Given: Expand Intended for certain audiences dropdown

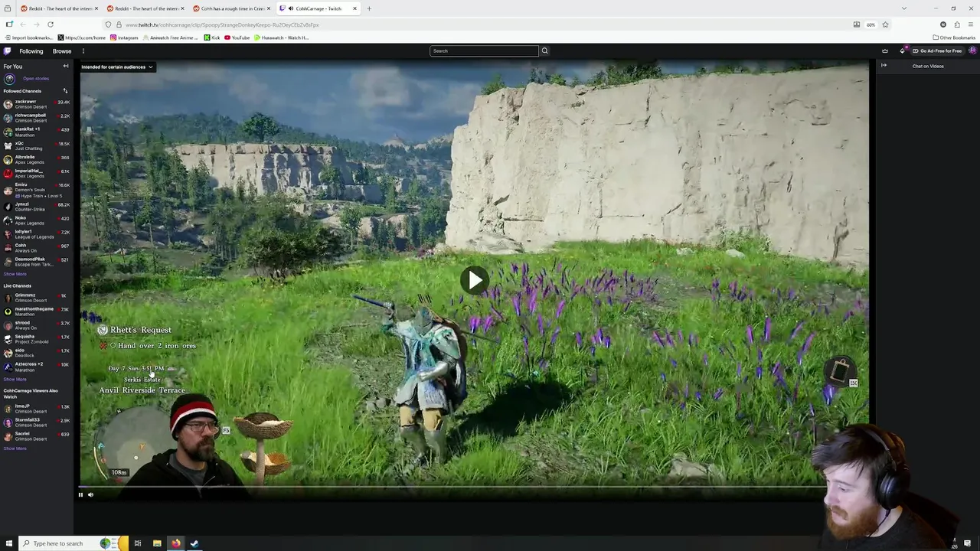Looking at the screenshot, I should [117, 67].
